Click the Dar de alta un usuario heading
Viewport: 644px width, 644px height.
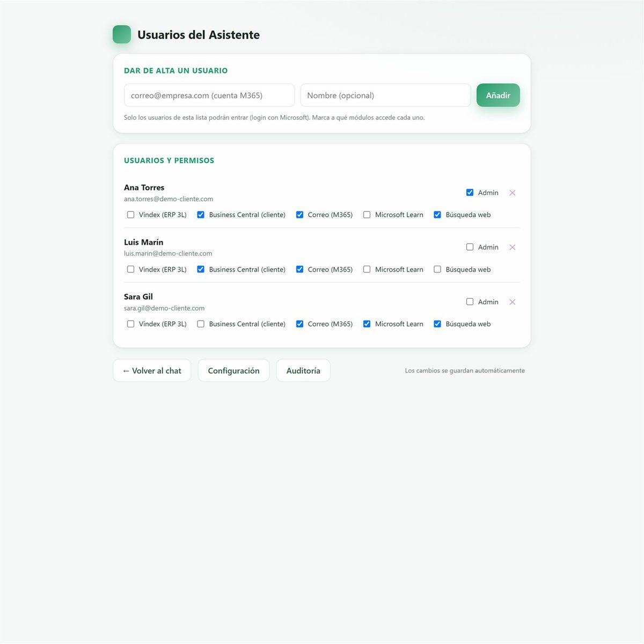pyautogui.click(x=175, y=71)
